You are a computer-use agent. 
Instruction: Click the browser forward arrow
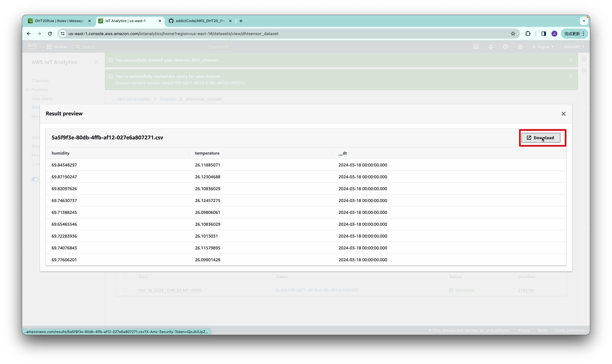39,34
